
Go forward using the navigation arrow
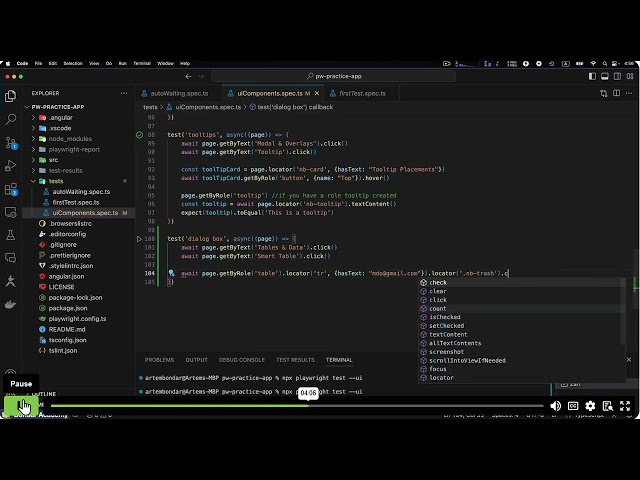tap(201, 76)
